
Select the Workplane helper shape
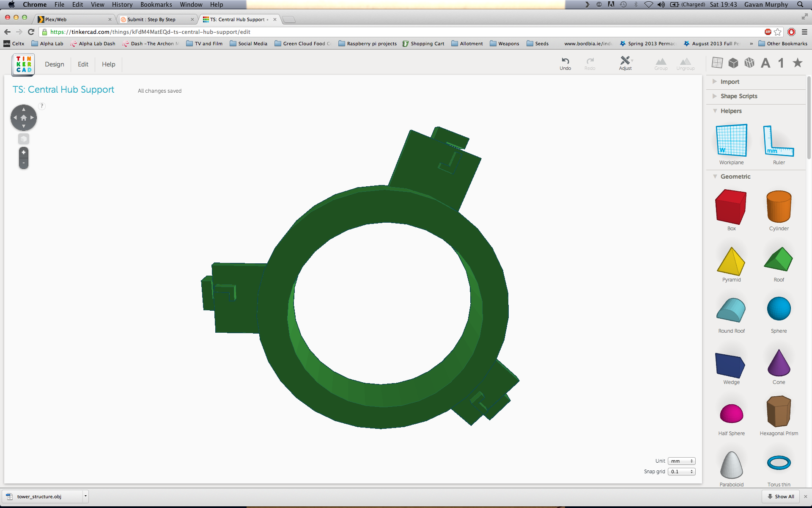[x=731, y=144]
